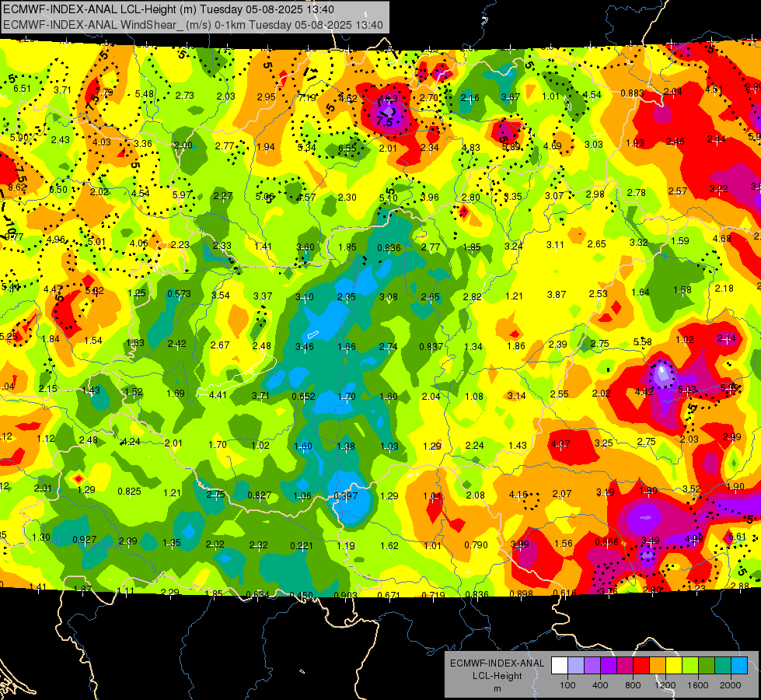Click the wind shear value 0.573
Viewport: 761px width, 700px height.
[x=179, y=294]
